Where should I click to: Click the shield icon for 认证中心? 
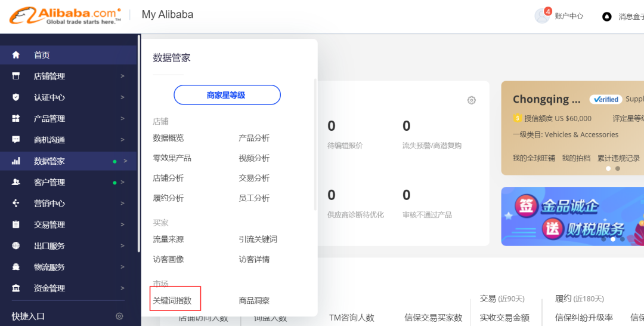[16, 97]
